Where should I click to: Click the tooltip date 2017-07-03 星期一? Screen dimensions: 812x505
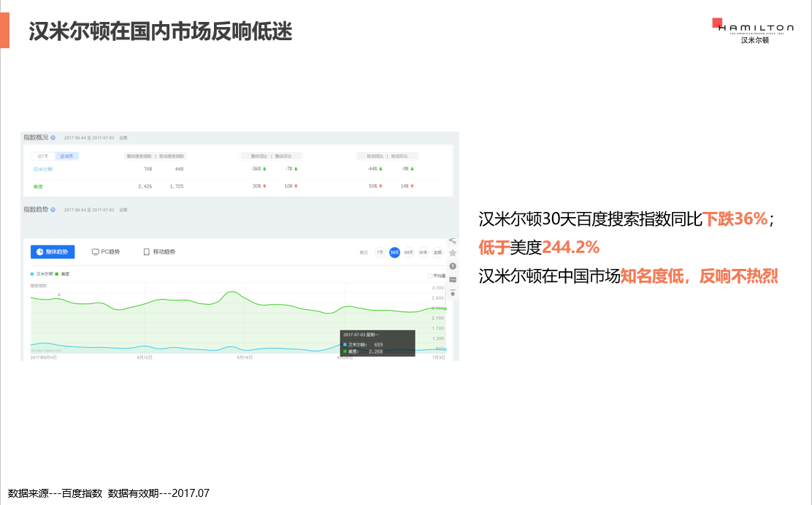click(361, 335)
